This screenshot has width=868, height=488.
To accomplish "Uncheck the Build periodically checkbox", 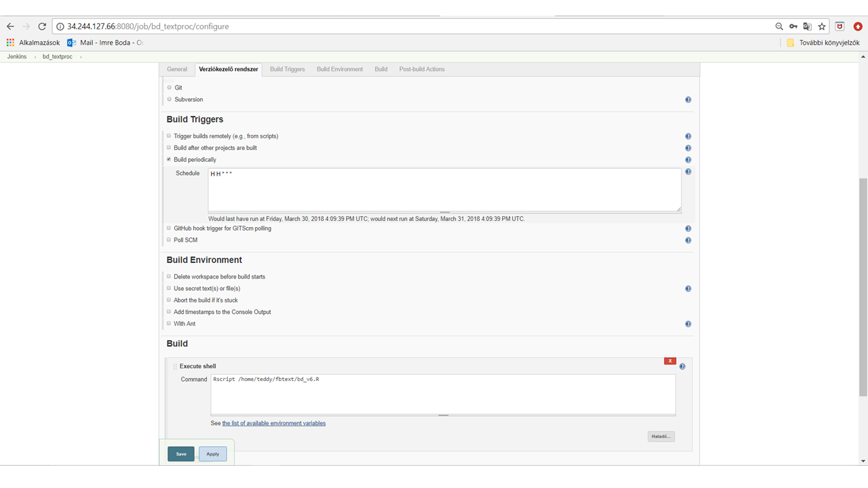I will point(169,159).
